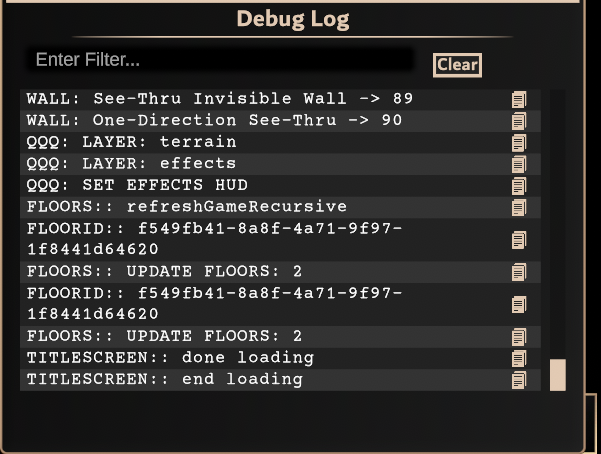
Task: Click the log scrollbar thumb
Action: (x=558, y=375)
